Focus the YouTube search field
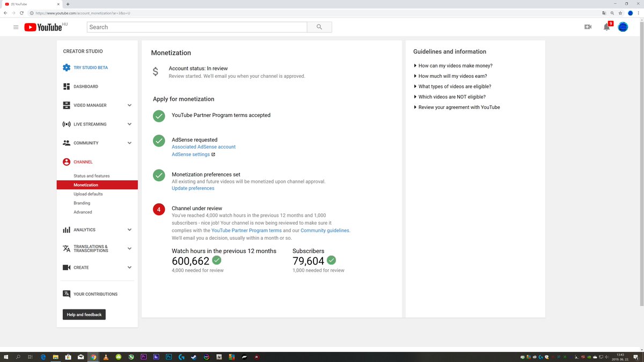Viewport: 644px width, 362px height. pos(197,27)
